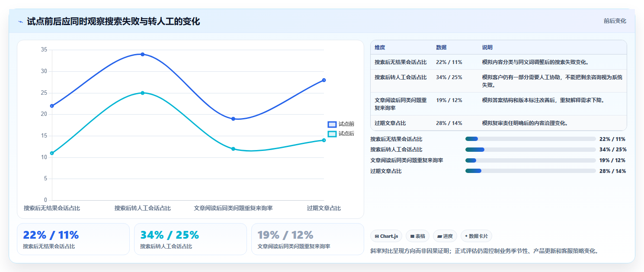Click progress row label 过期文章占比
Screen dimensions: 644x272
click(386, 171)
